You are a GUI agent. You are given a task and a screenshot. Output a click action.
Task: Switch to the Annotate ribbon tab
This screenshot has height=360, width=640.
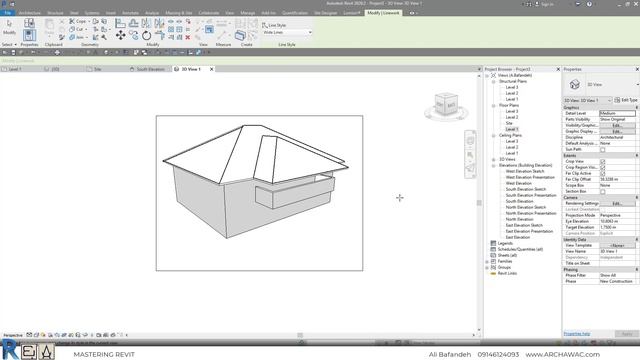[130, 13]
